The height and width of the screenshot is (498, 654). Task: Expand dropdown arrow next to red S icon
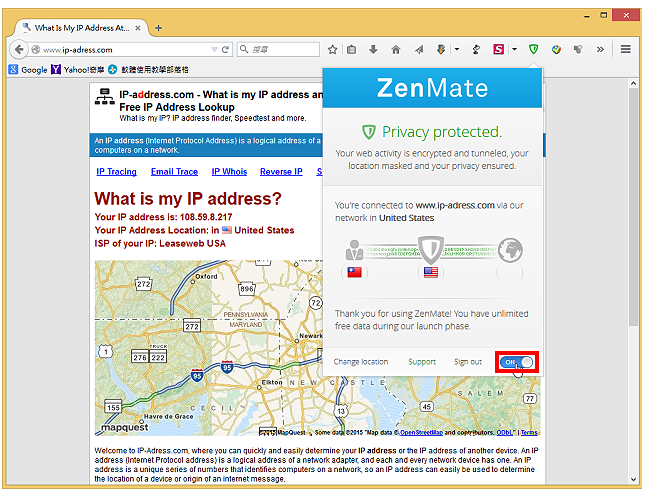point(514,50)
